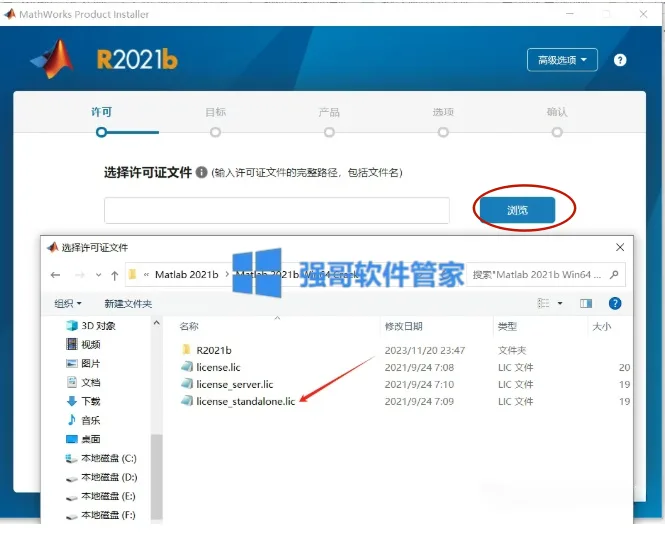Sort by 修改日期 column header
This screenshot has height=538, width=665.
pos(403,326)
